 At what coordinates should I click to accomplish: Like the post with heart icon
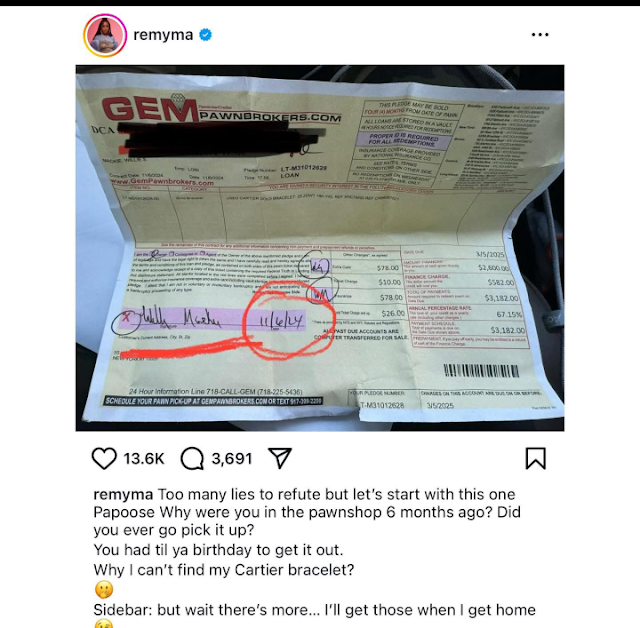click(x=104, y=458)
